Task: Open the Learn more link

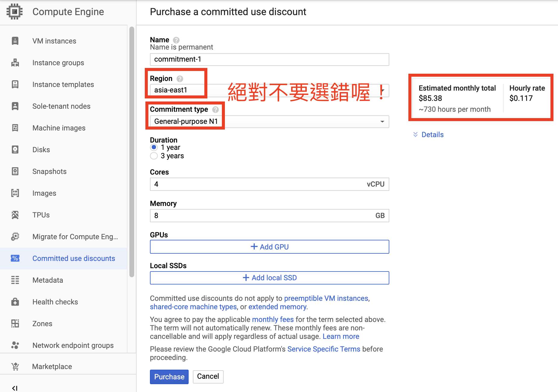Action: coord(341,336)
